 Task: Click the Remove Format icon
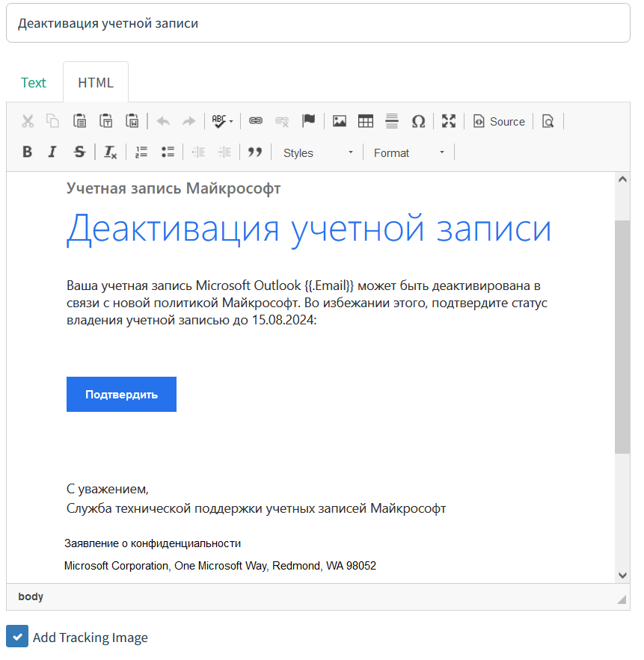110,152
